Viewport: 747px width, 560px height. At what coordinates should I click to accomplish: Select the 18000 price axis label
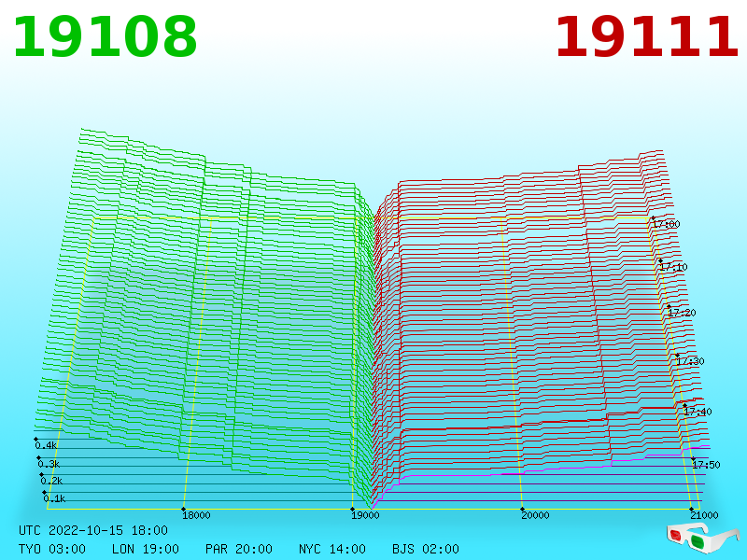point(196,515)
